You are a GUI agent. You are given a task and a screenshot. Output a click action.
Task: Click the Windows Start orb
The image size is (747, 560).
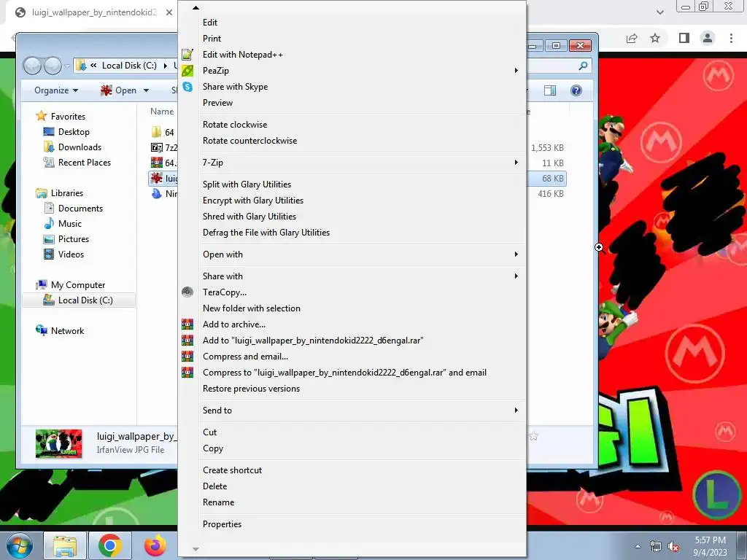pyautogui.click(x=19, y=545)
